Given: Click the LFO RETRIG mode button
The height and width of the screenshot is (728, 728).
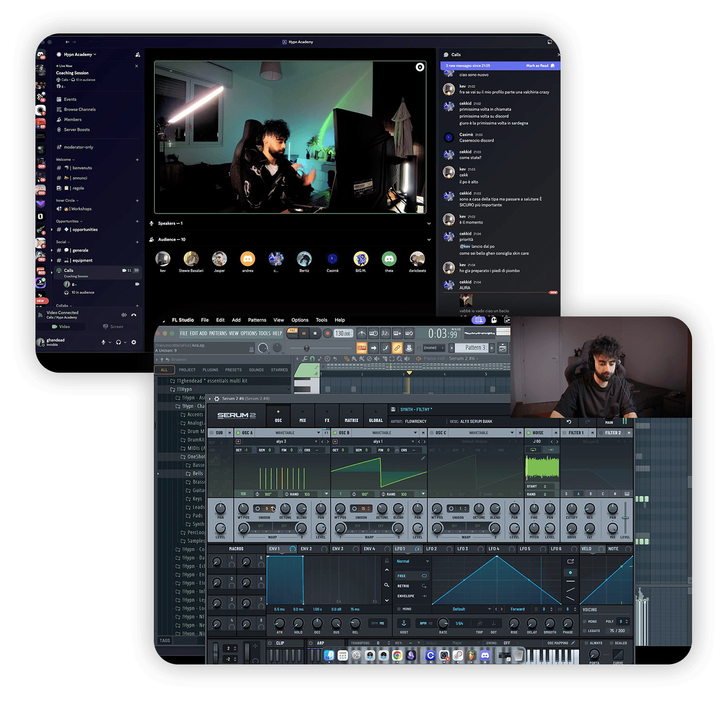Looking at the screenshot, I should click(x=412, y=586).
